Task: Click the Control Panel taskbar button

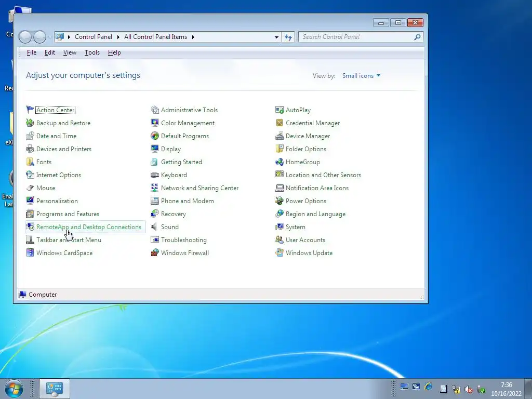Action: [54, 389]
